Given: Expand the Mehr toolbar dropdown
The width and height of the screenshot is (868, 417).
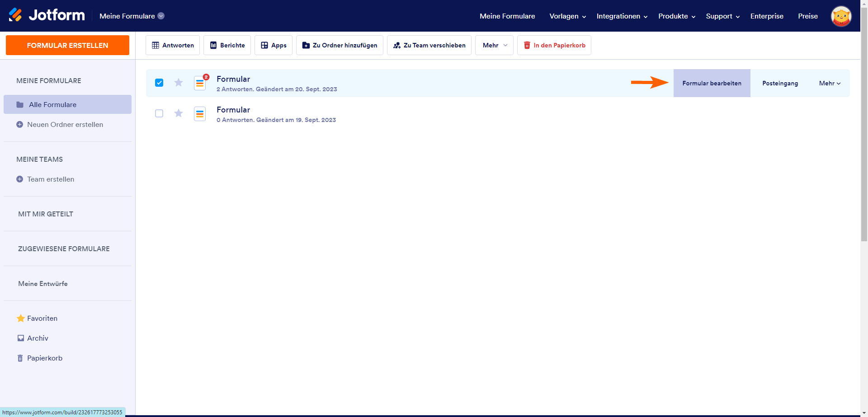Looking at the screenshot, I should pyautogui.click(x=494, y=45).
